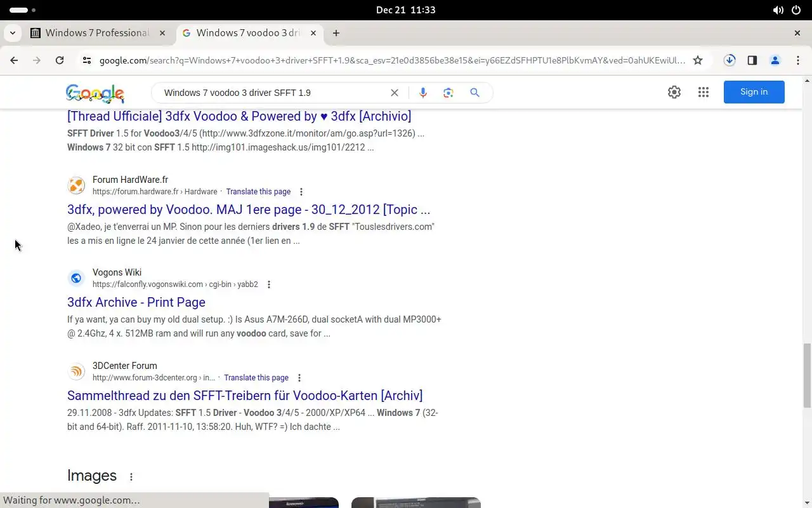Click the Sign in button
Viewport: 812px width, 508px height.
(x=754, y=92)
